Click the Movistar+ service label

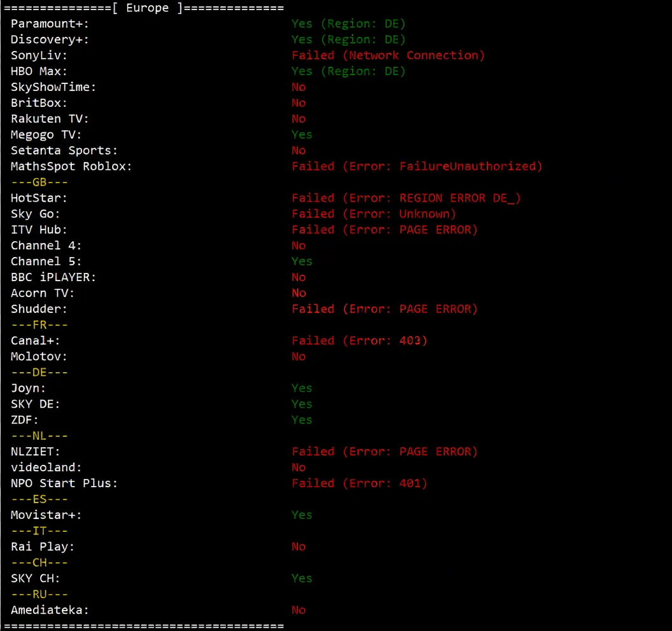pyautogui.click(x=46, y=515)
